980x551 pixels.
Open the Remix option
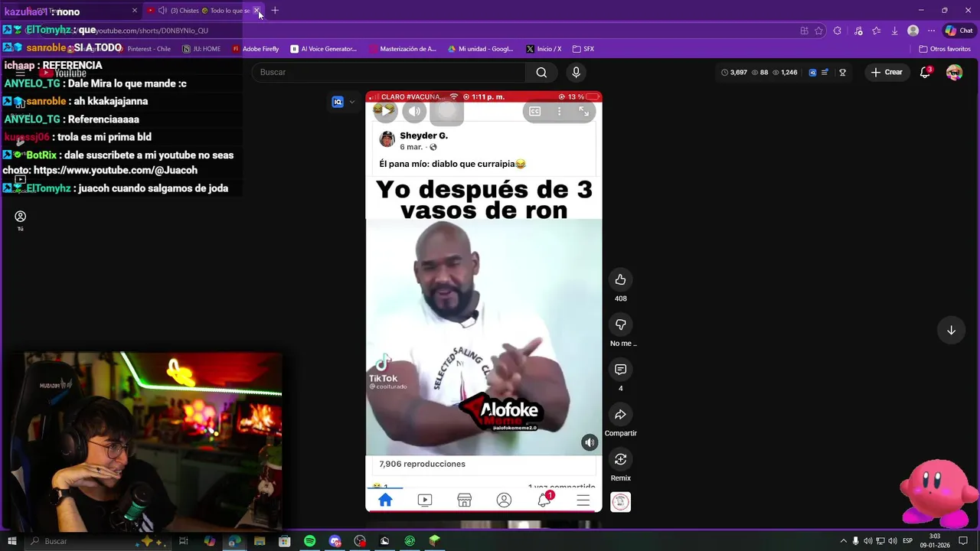pos(620,459)
